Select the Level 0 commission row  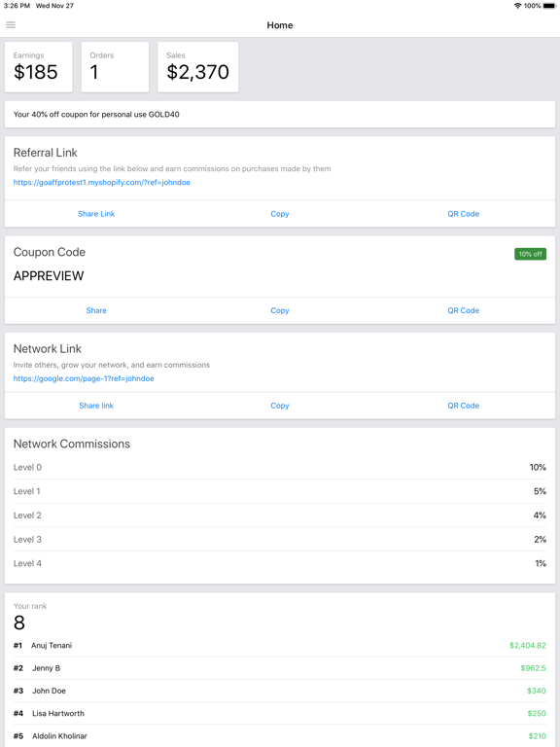[280, 467]
